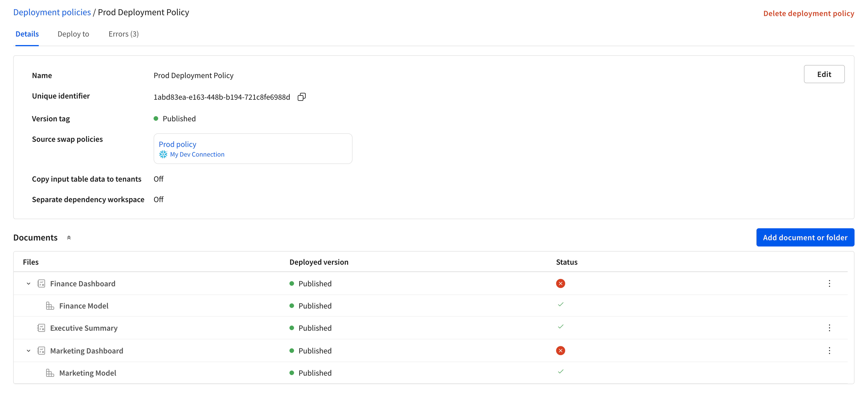This screenshot has width=868, height=400.
Task: Click the Files column header
Action: pos(31,262)
